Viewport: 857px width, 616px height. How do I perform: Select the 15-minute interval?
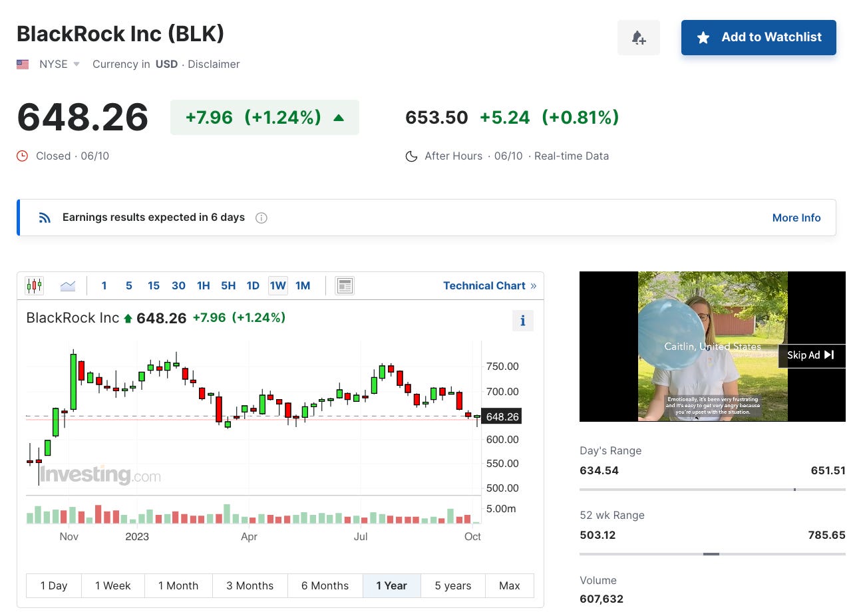coord(154,285)
